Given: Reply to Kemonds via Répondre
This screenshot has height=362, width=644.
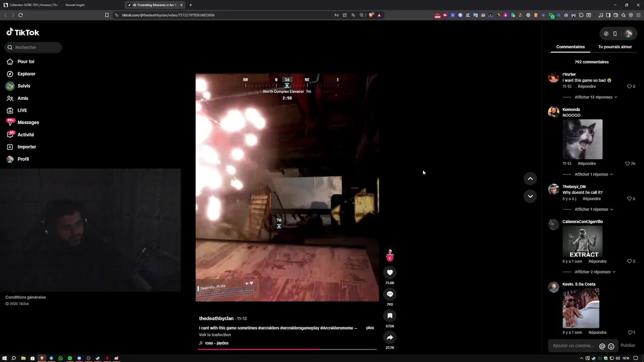Looking at the screenshot, I should (x=587, y=163).
